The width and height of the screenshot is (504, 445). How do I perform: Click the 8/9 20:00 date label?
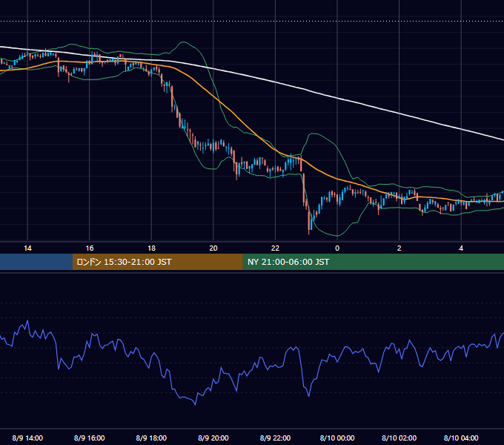click(213, 438)
